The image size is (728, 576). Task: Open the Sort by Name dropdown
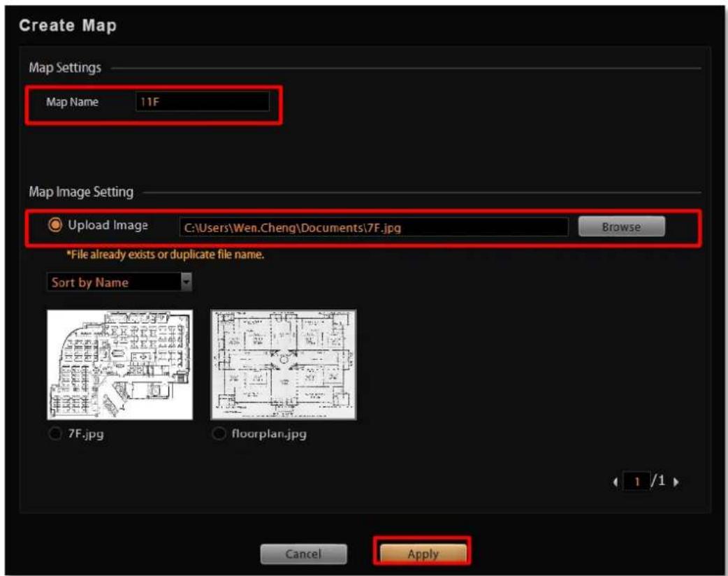pyautogui.click(x=119, y=282)
